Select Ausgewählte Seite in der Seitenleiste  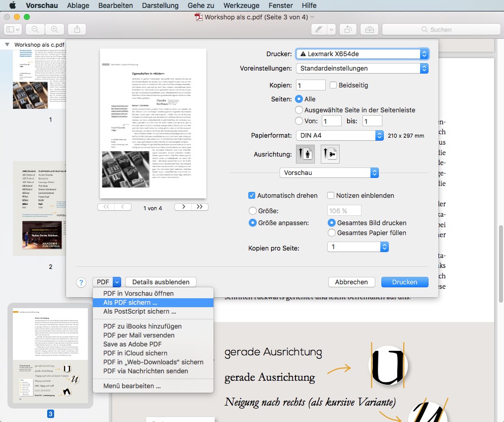[x=299, y=110]
